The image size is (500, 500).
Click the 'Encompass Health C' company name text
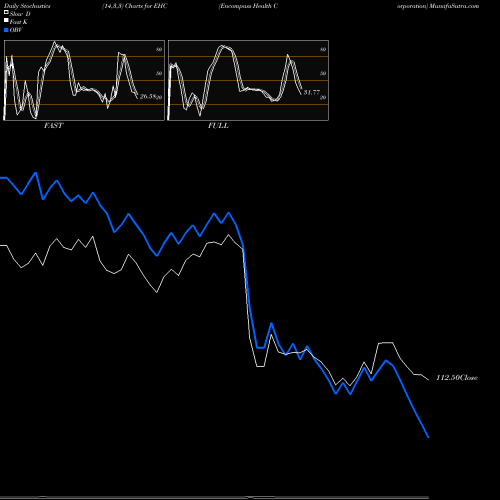pyautogui.click(x=248, y=6)
